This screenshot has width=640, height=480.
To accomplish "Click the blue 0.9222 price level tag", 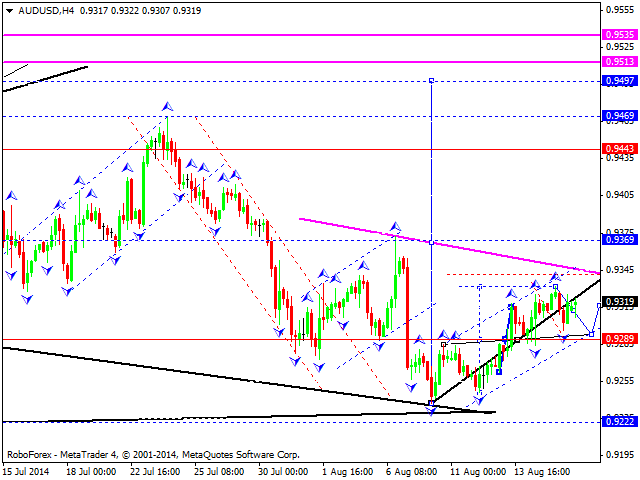I will (616, 421).
